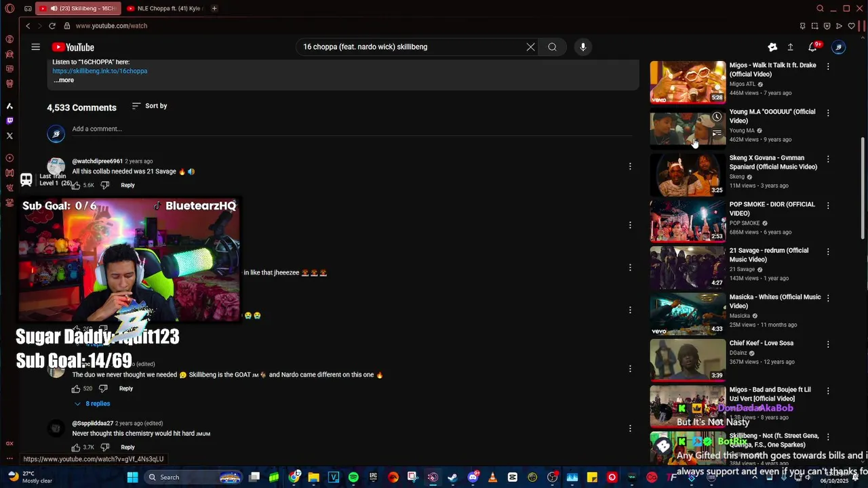This screenshot has width=868, height=488.
Task: Open Skeng X Govana Gvnman Spaniard title
Action: click(x=774, y=162)
